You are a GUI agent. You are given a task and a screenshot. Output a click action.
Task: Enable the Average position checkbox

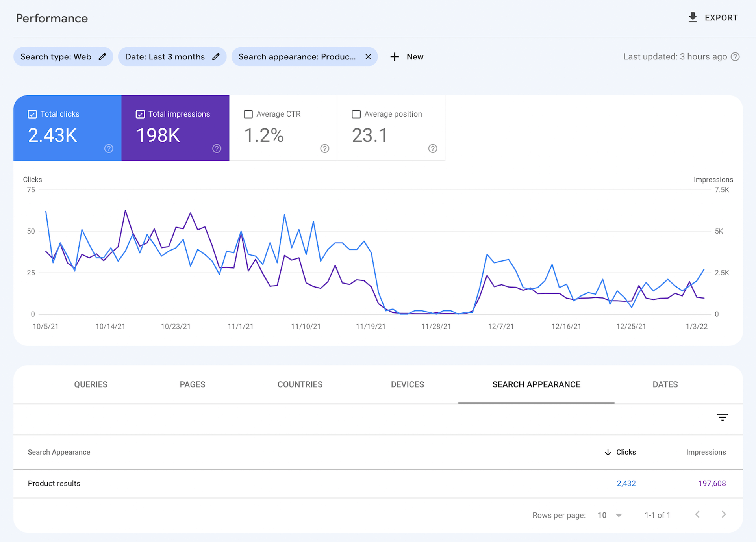tap(356, 114)
